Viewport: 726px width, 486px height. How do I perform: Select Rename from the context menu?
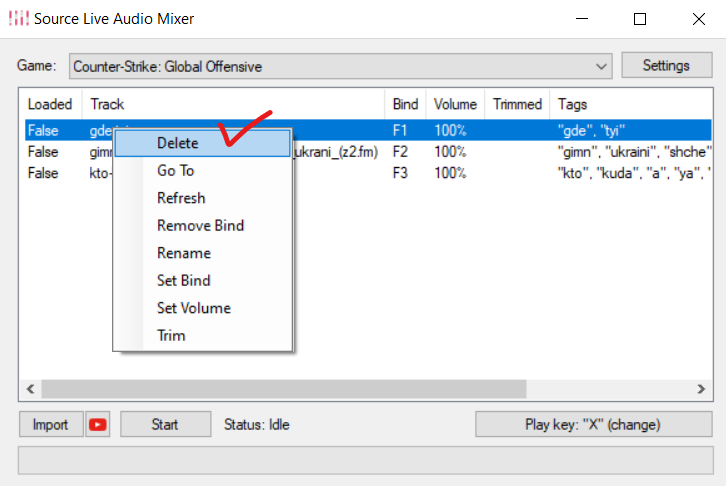(184, 253)
